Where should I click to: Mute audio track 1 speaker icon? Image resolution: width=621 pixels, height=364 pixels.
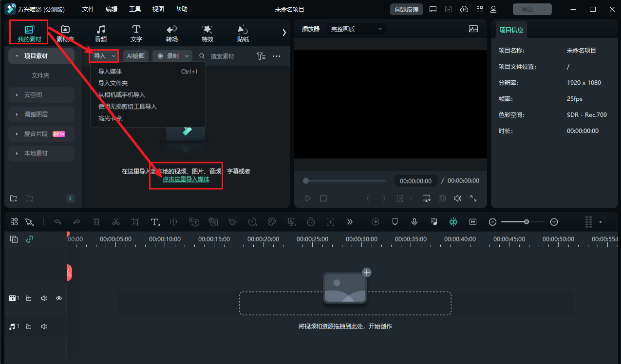pos(44,327)
